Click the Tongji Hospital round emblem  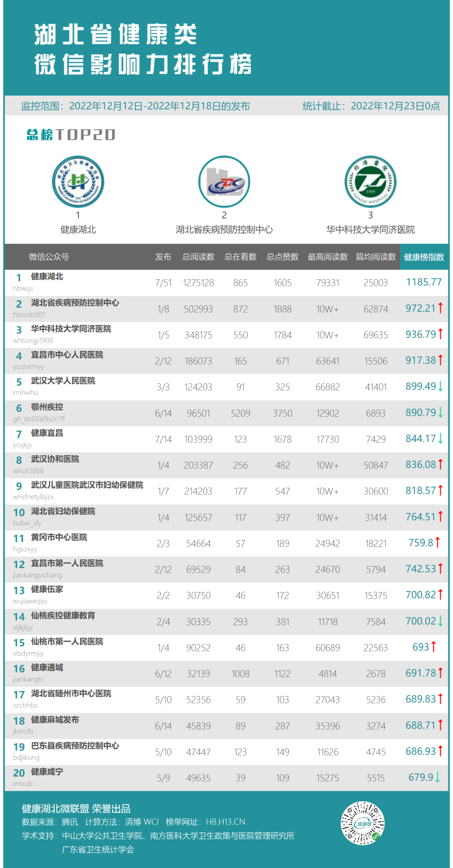coord(370,182)
